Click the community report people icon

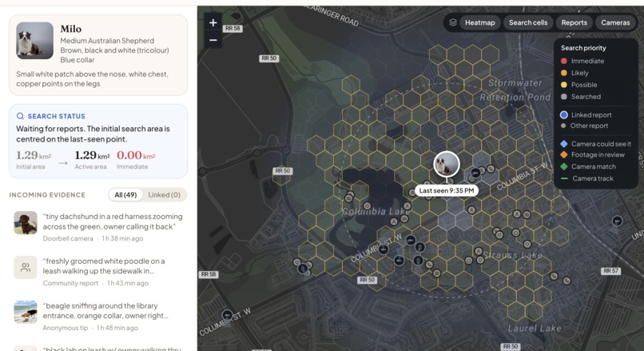(x=26, y=268)
